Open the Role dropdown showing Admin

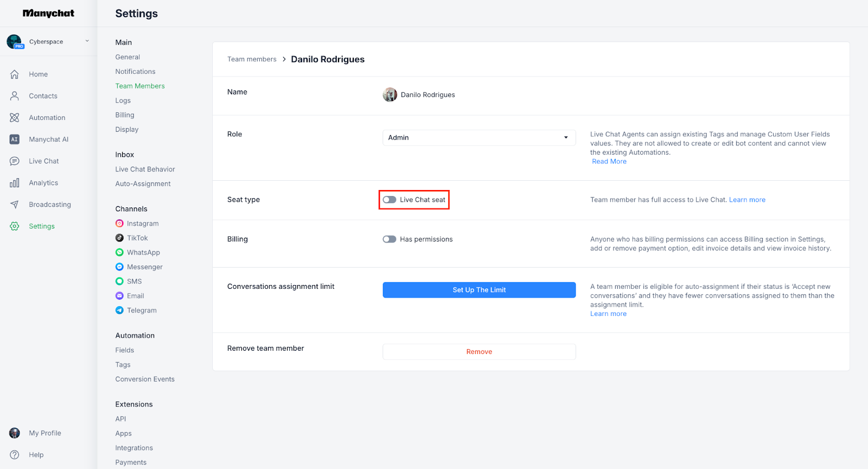click(x=478, y=138)
